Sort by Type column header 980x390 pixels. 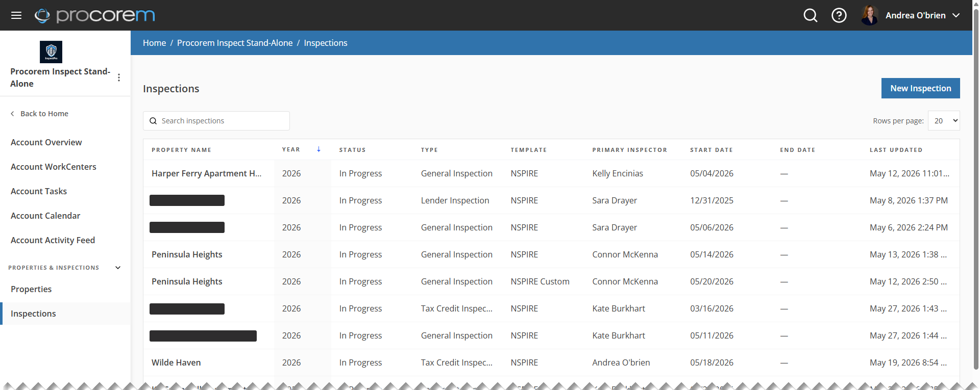[429, 150]
